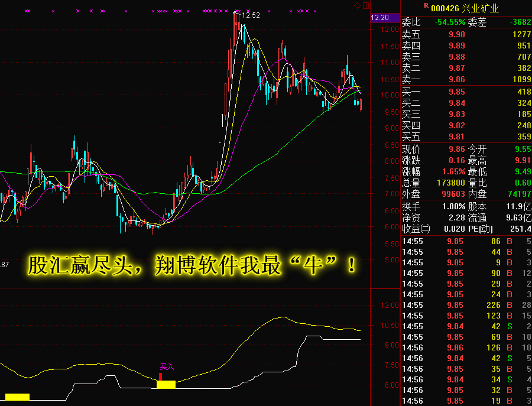This screenshot has width=532, height=406.
Task: Click the 卖一 row at 9.86
Action: point(466,79)
